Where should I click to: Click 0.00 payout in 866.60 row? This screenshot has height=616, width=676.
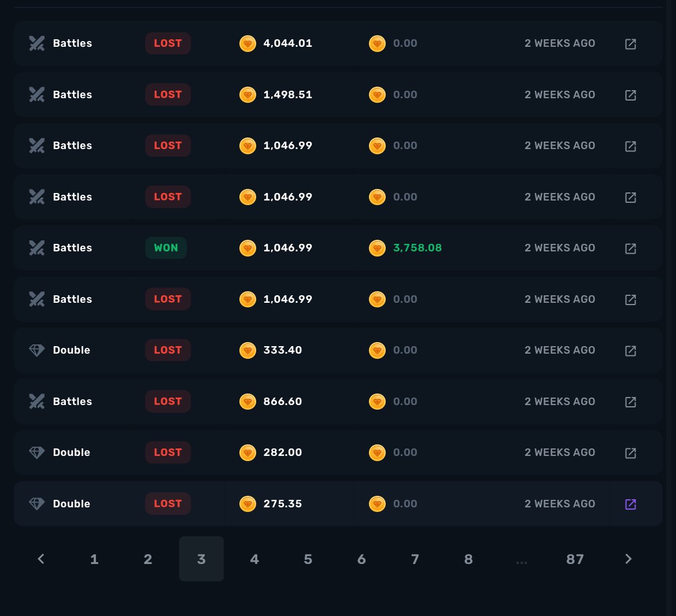pos(405,401)
